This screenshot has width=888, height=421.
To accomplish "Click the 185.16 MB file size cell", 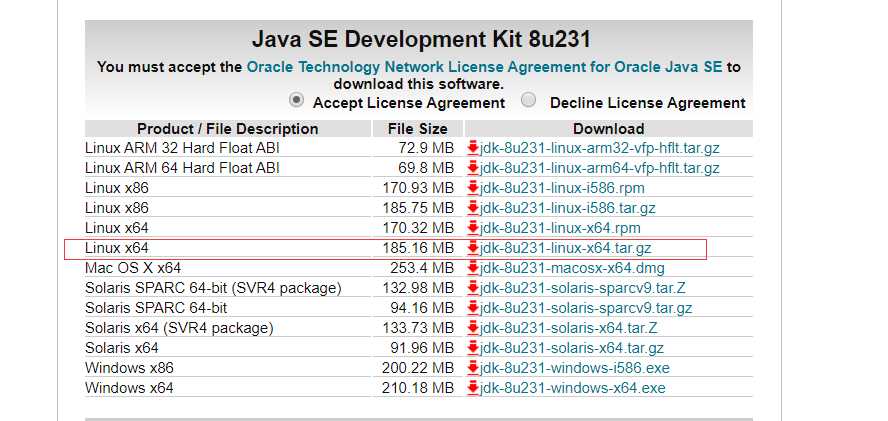I will 419,248.
